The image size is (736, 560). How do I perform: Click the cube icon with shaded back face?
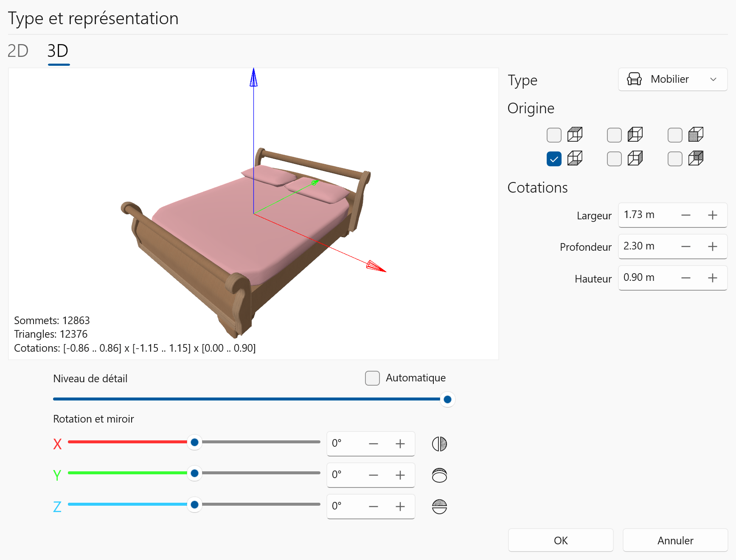[696, 158]
